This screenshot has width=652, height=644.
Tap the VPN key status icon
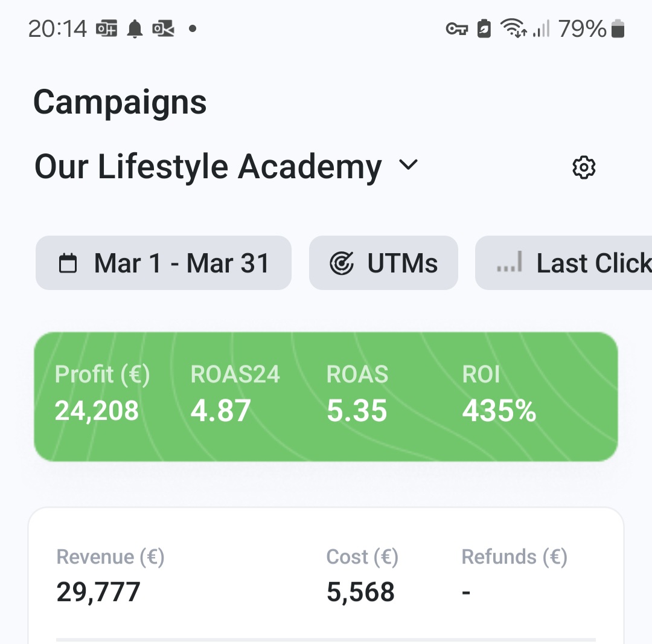pyautogui.click(x=456, y=28)
